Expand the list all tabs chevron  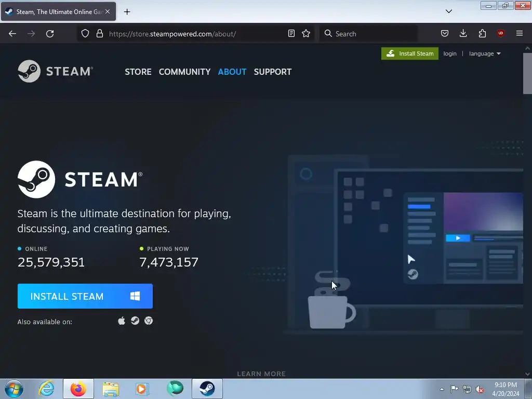(448, 11)
